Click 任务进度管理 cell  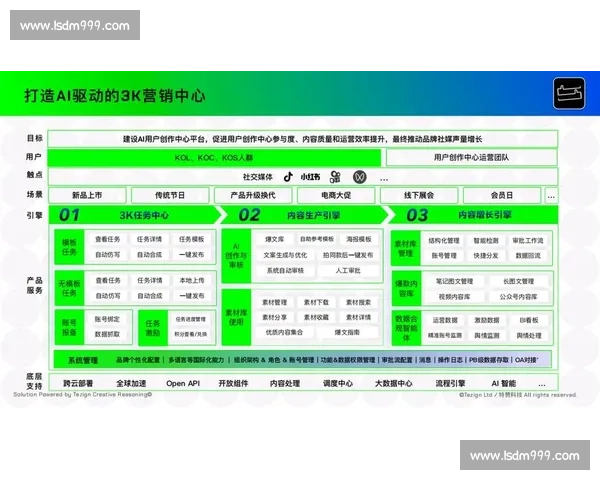(x=191, y=319)
